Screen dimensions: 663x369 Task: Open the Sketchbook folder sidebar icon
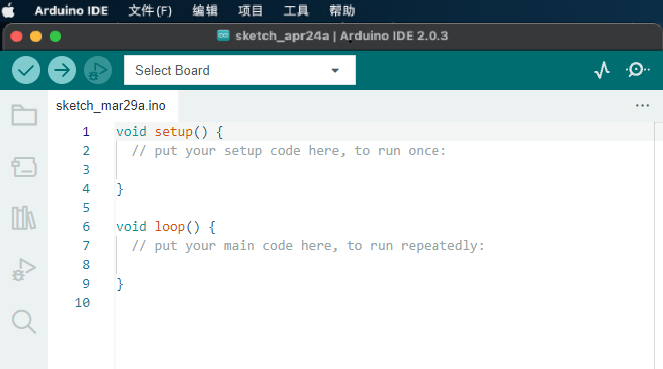(x=24, y=115)
